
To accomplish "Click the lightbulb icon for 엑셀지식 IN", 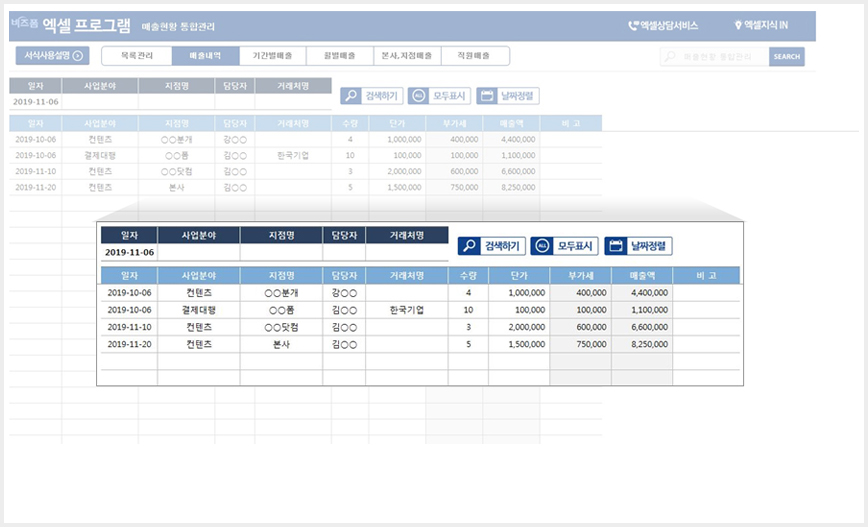I will tap(737, 25).
